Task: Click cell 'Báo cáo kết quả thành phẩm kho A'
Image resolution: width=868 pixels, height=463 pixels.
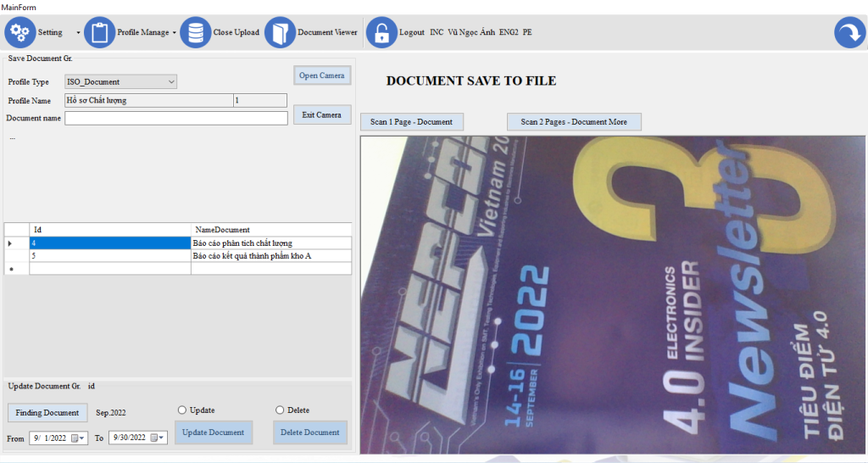Action: tap(271, 256)
